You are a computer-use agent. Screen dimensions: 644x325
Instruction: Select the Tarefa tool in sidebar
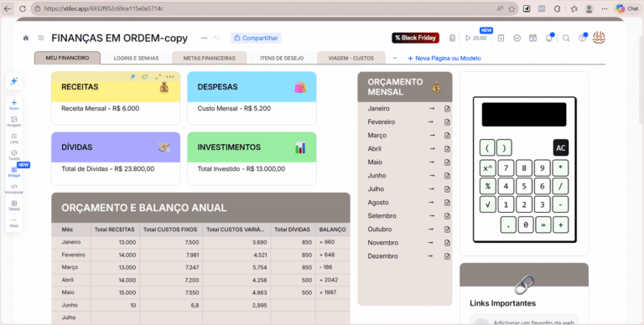(14, 155)
